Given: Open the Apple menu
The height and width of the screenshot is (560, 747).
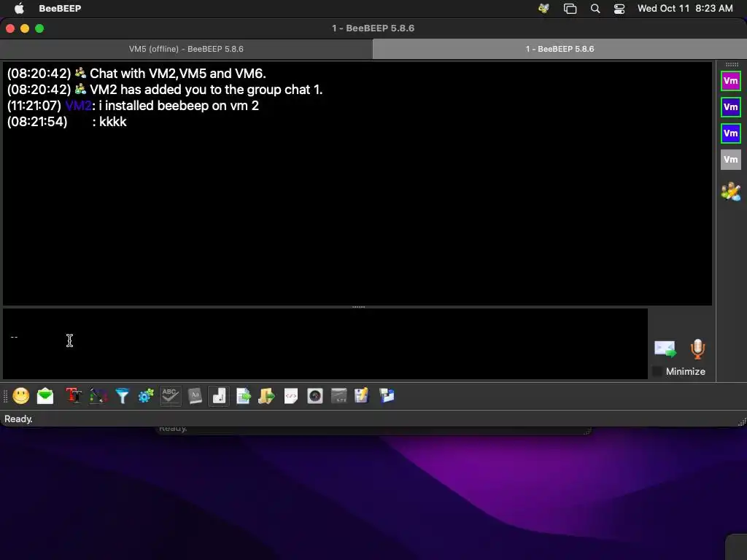Looking at the screenshot, I should [x=19, y=8].
